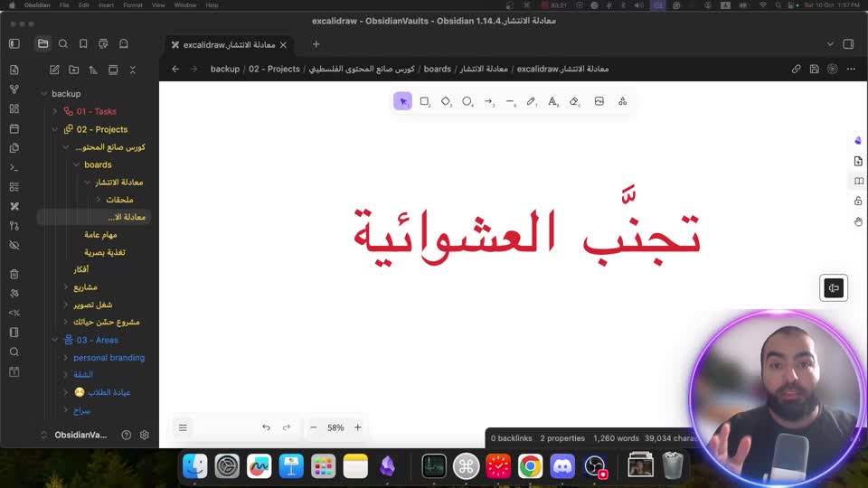
Task: Select the Selection arrow tool
Action: pyautogui.click(x=403, y=101)
